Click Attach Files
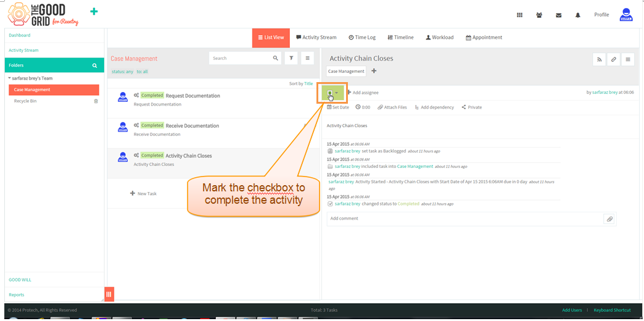 392,107
